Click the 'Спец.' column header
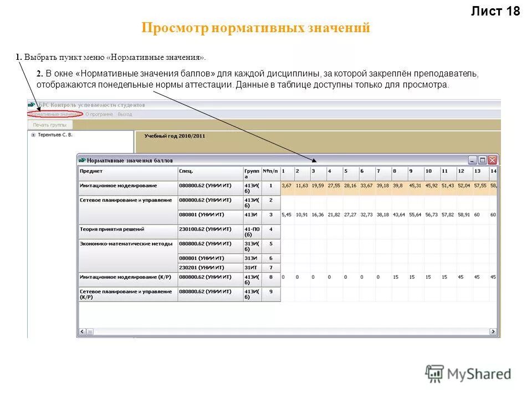Image resolution: width=532 pixels, height=399 pixels. point(211,173)
